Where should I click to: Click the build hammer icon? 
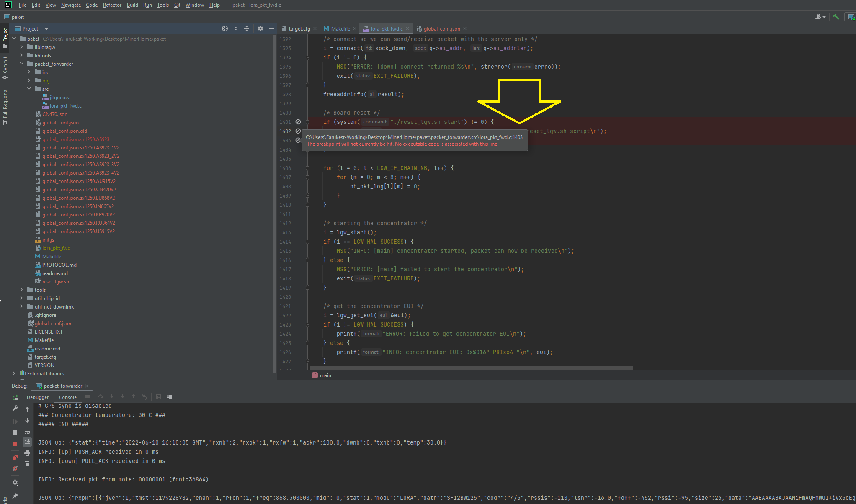(x=836, y=17)
